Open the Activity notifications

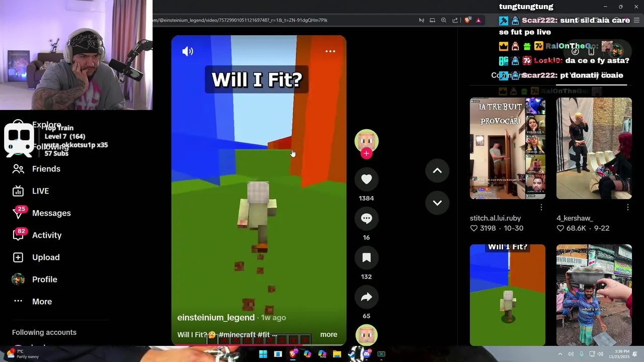coord(47,235)
